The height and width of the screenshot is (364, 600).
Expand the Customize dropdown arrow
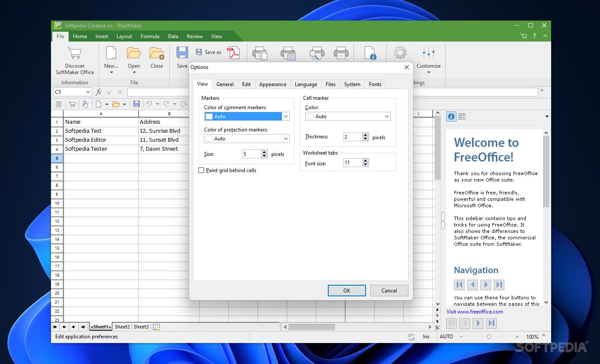(429, 72)
